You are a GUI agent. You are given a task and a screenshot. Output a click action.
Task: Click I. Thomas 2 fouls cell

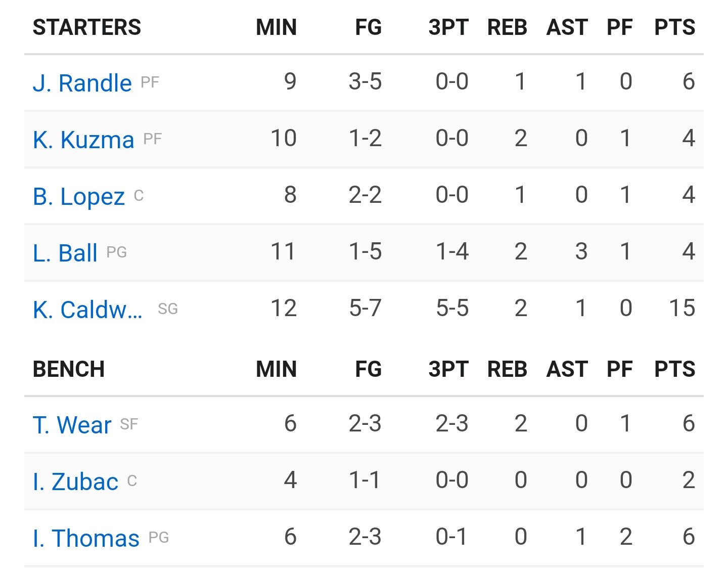(626, 537)
